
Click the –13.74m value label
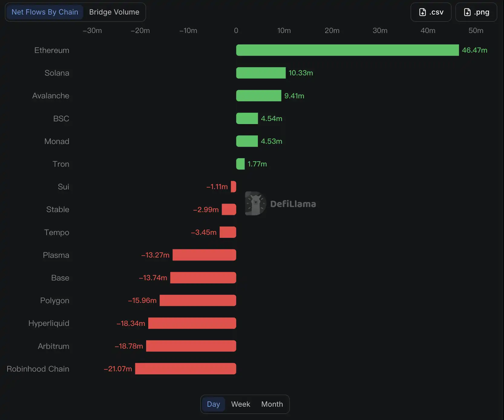[x=153, y=278]
